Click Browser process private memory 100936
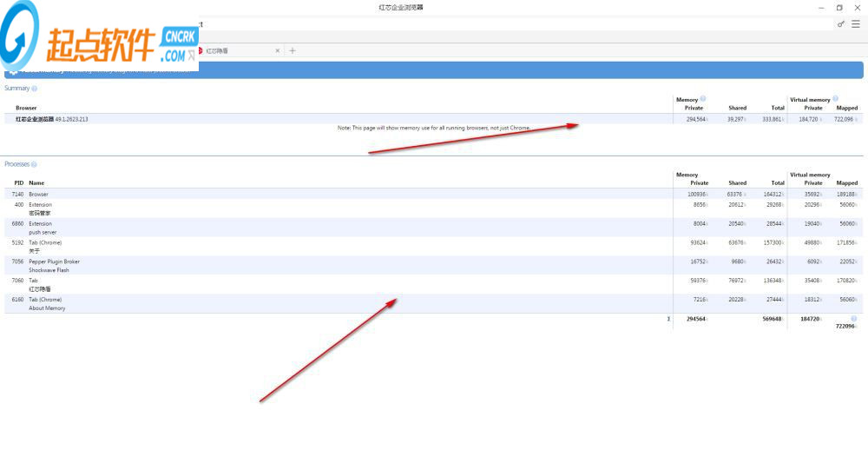The width and height of the screenshot is (868, 470). click(x=697, y=194)
